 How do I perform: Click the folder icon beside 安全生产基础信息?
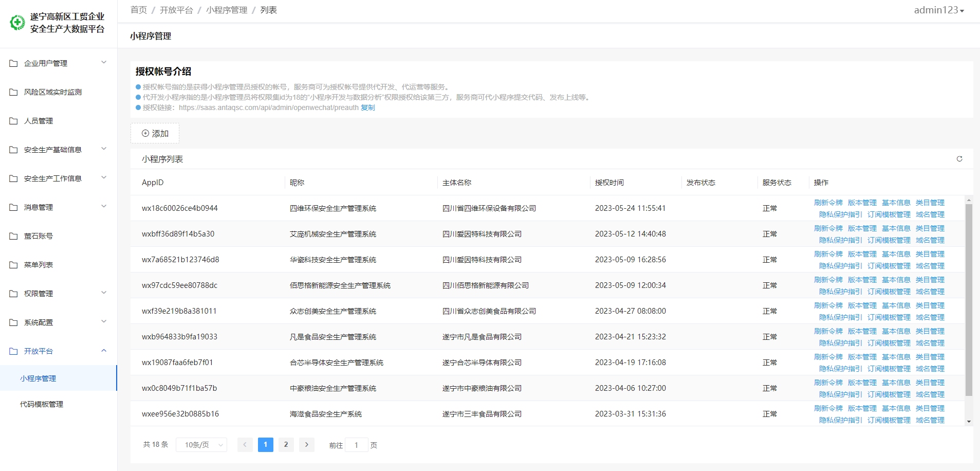[x=13, y=150]
